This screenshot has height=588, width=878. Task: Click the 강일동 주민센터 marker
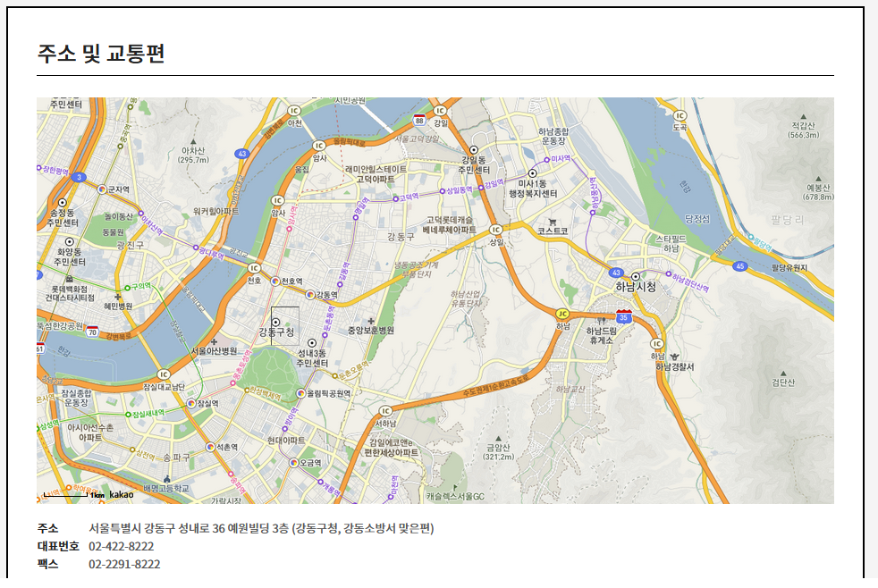tap(474, 150)
